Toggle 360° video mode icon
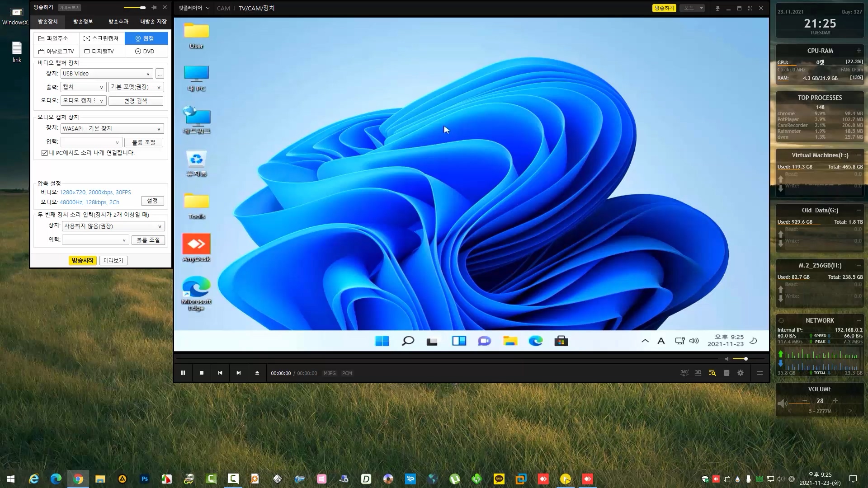Viewport: 868px width, 488px height. [684, 373]
